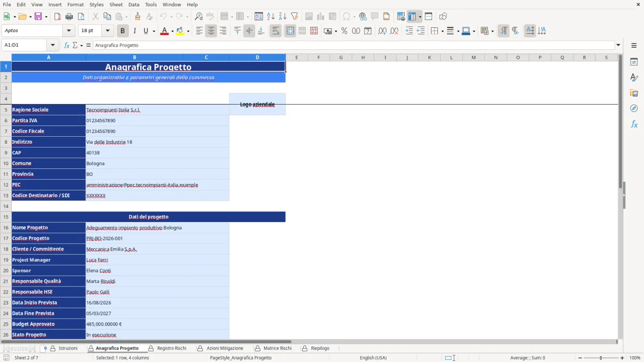Toggle Wrap Text
644x362 pixels.
click(x=275, y=31)
